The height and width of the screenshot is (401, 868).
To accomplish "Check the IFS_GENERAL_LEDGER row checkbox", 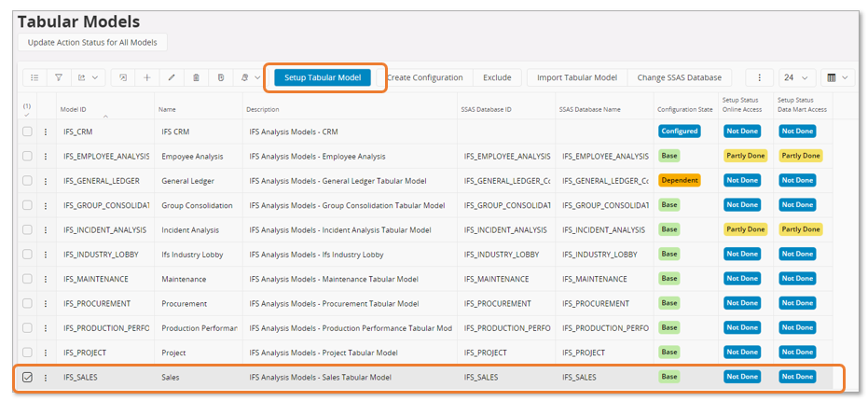I will [x=27, y=180].
